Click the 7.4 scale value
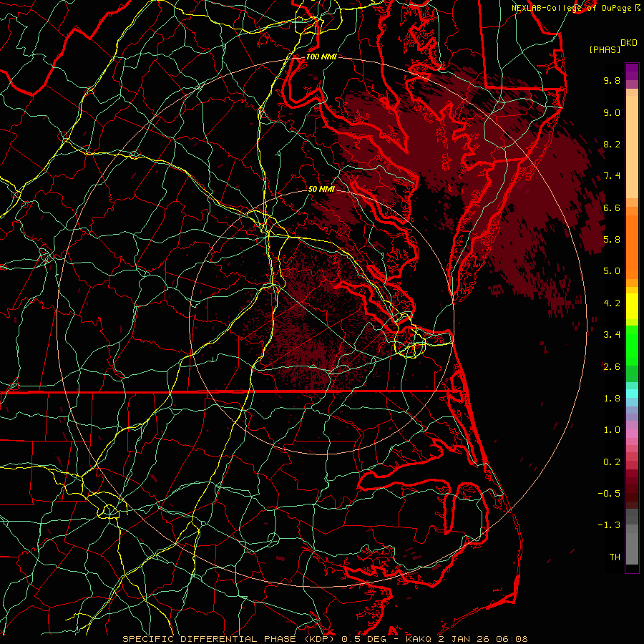Viewport: 644px width, 644px height. pos(612,176)
